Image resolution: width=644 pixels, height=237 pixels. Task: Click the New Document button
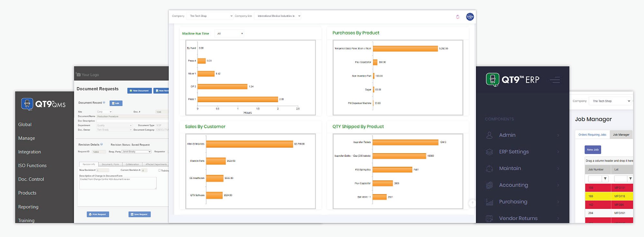click(x=139, y=91)
